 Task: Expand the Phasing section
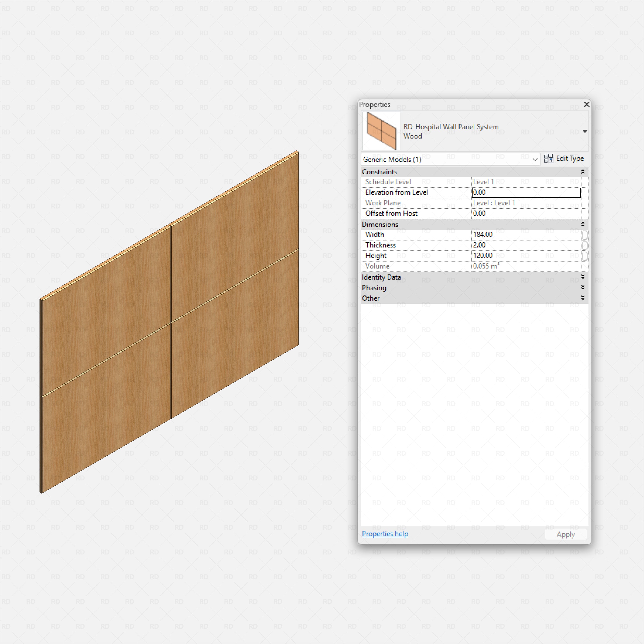[583, 287]
